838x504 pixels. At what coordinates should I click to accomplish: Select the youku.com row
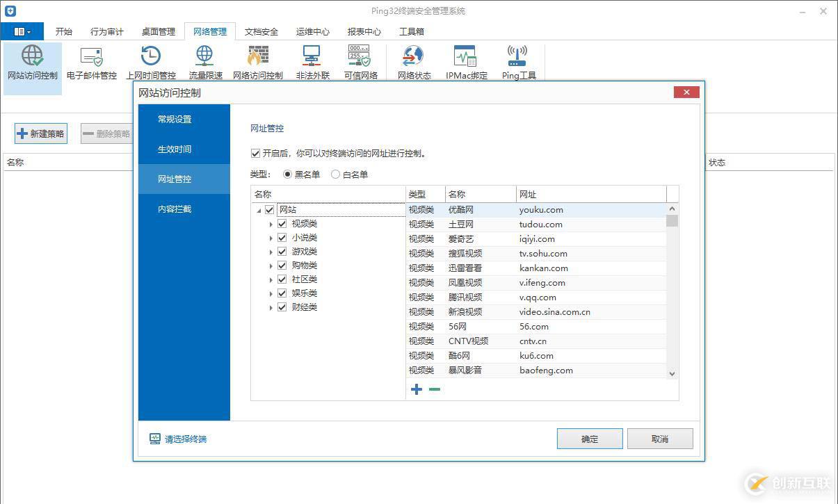tap(536, 210)
